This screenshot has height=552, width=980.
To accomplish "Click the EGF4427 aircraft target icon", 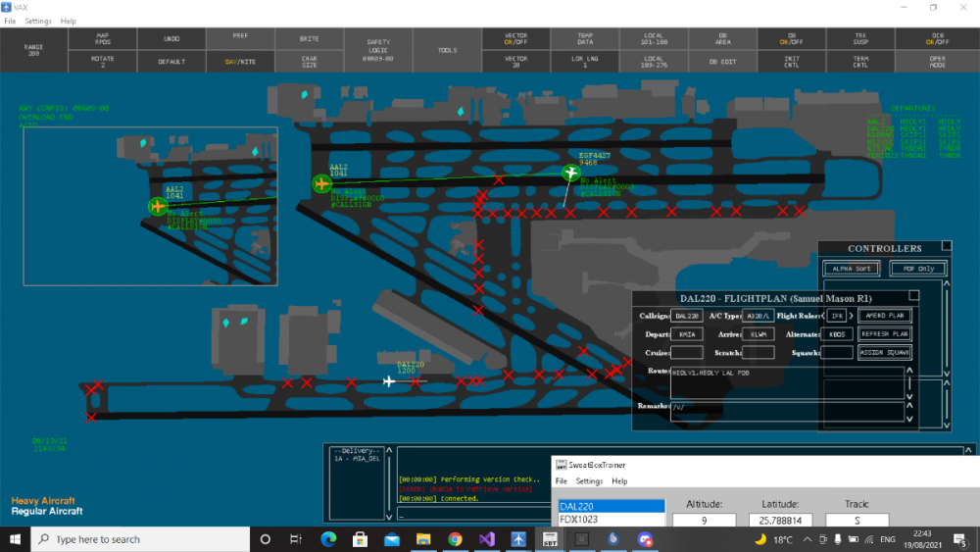I will pos(571,173).
